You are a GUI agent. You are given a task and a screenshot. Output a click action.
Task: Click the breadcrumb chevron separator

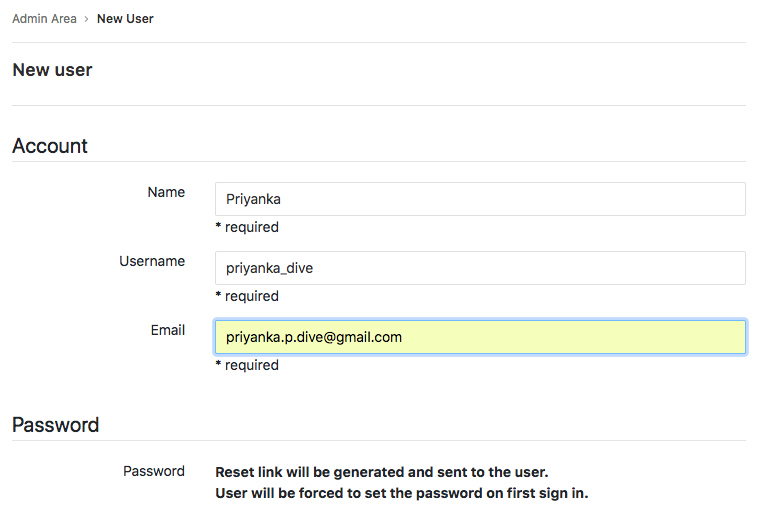(86, 19)
